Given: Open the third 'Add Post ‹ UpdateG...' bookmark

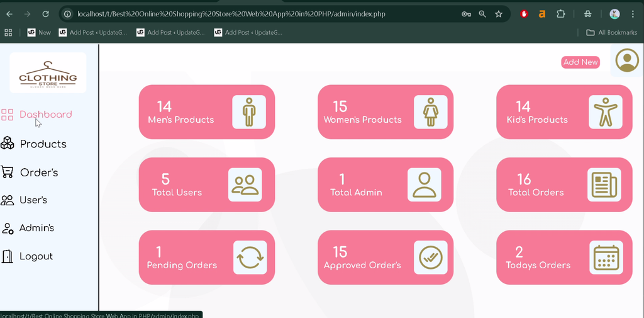Looking at the screenshot, I should (248, 33).
